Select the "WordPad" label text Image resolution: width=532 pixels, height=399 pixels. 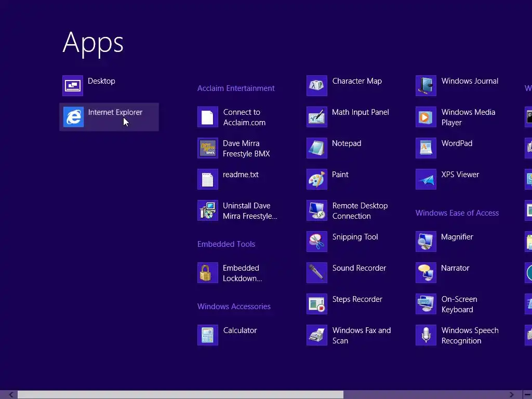(x=457, y=143)
